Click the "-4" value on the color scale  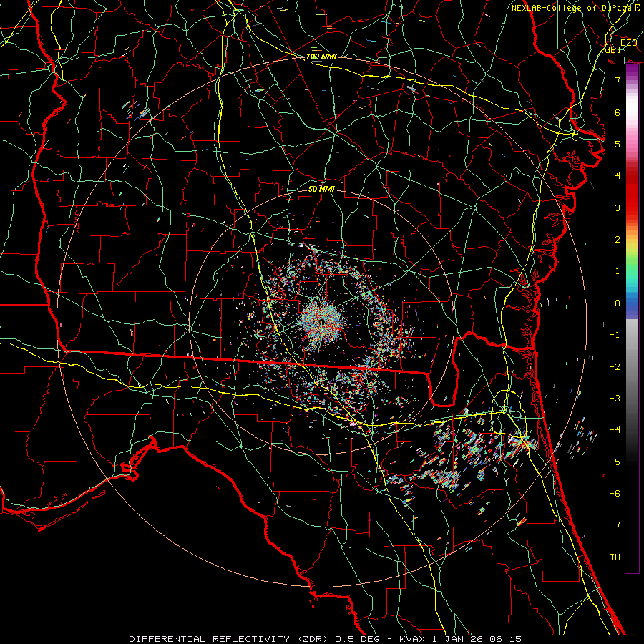coord(615,430)
